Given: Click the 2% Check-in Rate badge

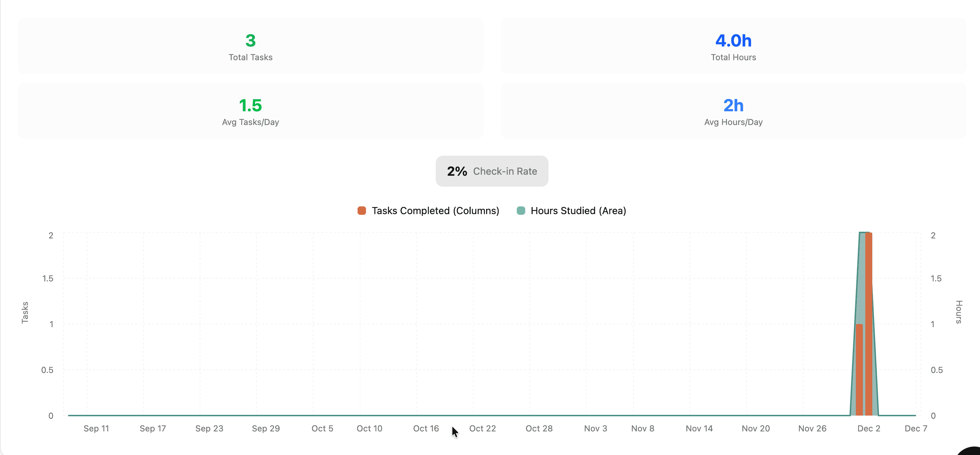Looking at the screenshot, I should (x=491, y=171).
